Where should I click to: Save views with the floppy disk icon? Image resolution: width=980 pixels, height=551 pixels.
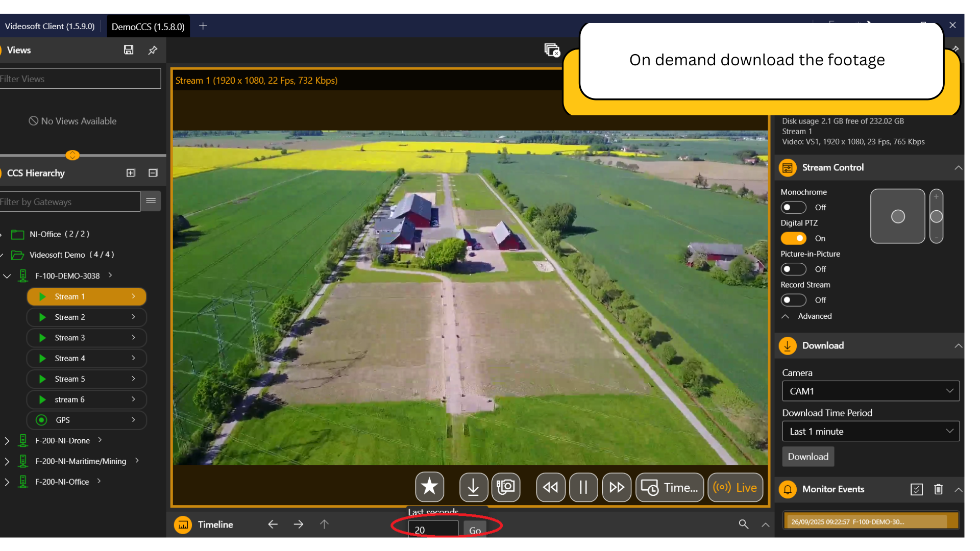pyautogui.click(x=129, y=50)
